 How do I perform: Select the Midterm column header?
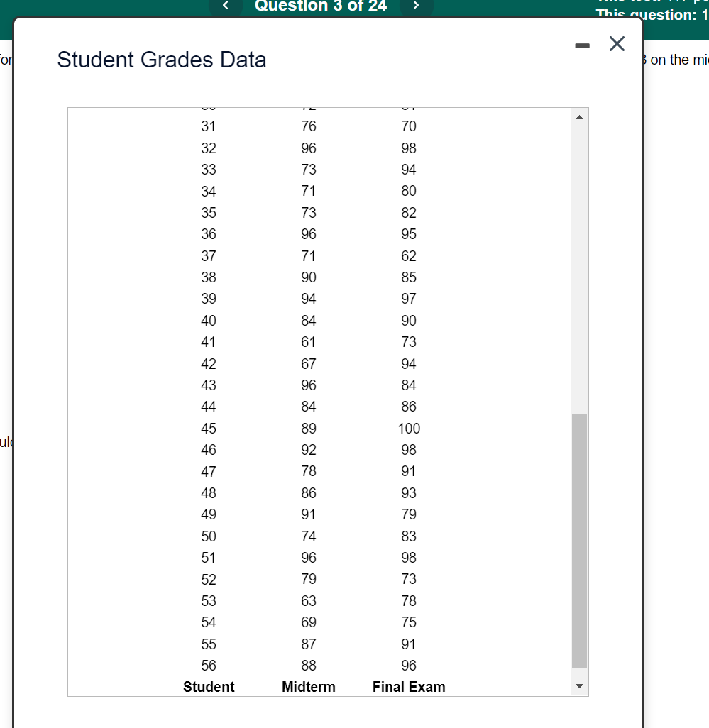(x=308, y=687)
